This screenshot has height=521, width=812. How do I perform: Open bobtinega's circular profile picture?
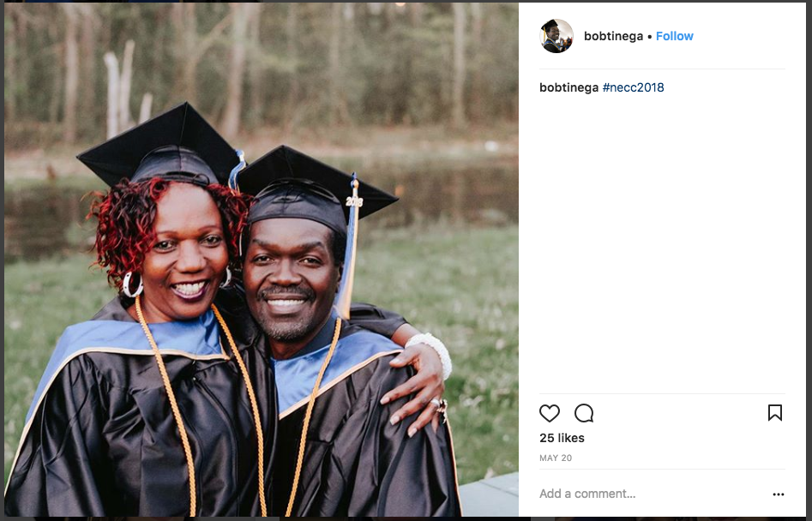[556, 36]
